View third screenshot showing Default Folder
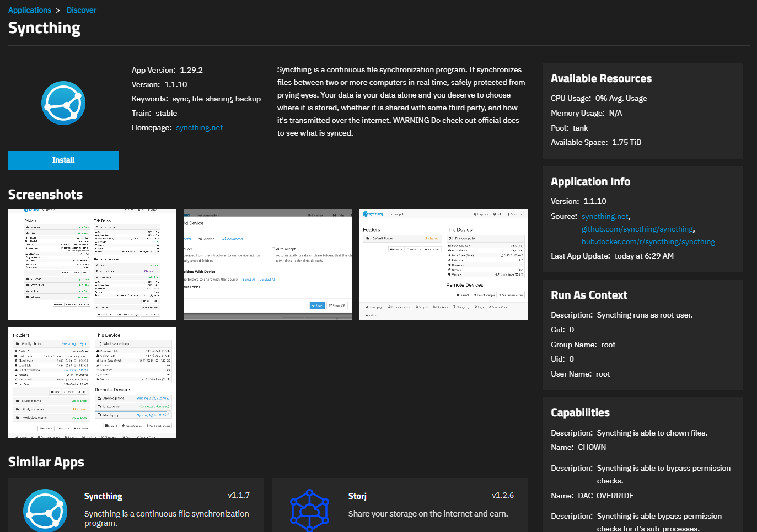The image size is (757, 532). click(443, 265)
